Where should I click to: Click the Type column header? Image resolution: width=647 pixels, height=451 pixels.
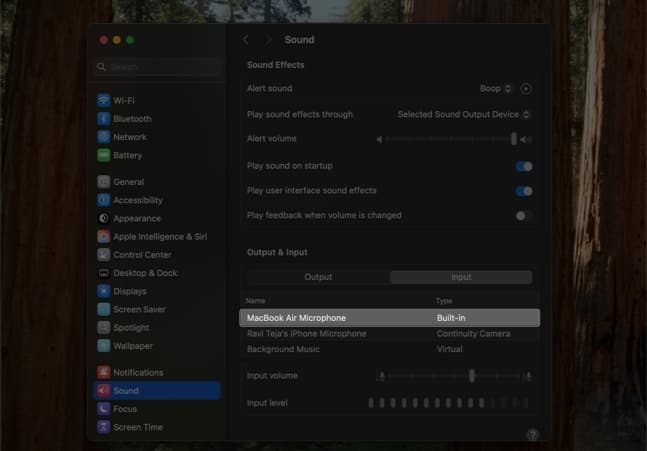(444, 301)
